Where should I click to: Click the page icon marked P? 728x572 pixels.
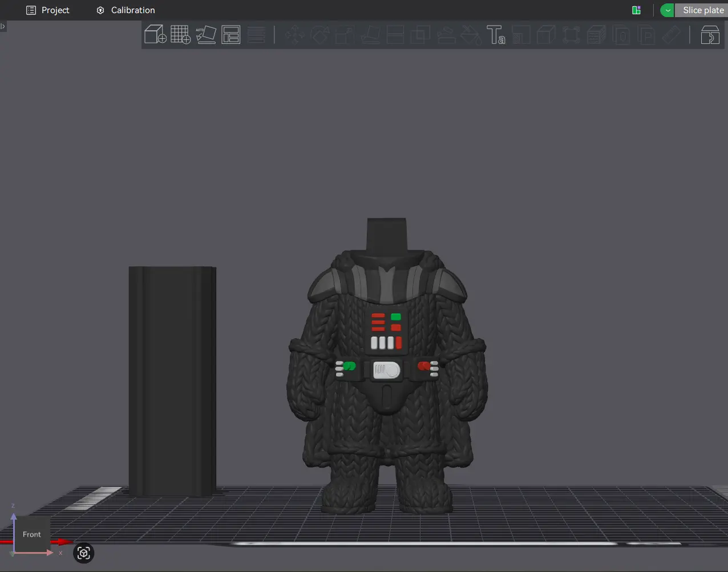coord(647,35)
